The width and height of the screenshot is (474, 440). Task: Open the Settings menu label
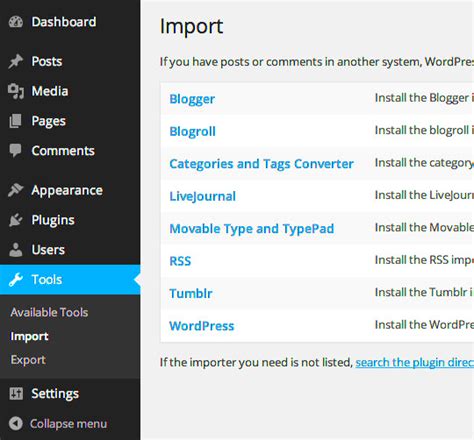(x=55, y=394)
